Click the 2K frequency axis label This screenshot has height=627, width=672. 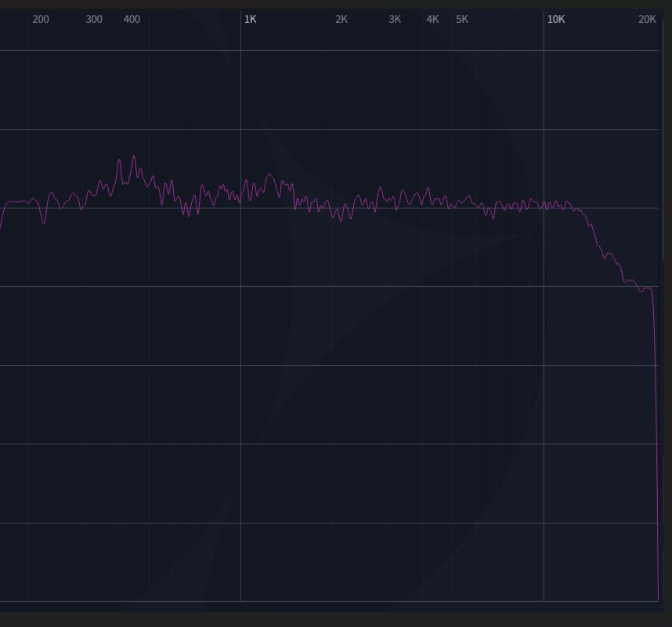point(341,20)
